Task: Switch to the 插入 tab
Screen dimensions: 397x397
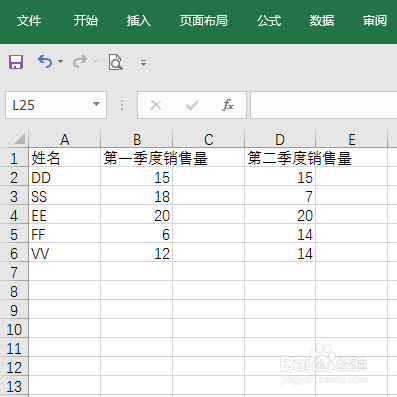Action: (139, 21)
